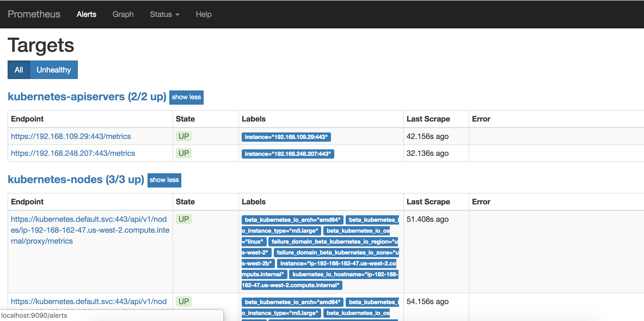This screenshot has width=644, height=321.
Task: Collapse kubernetes-apiservers section with show less
Action: pos(186,97)
